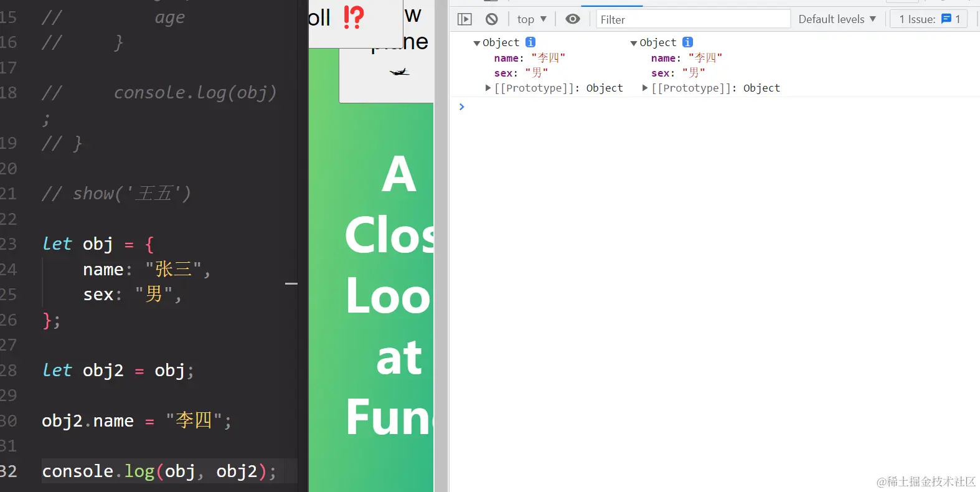
Task: Open the 1 Issue badge
Action: coord(930,19)
